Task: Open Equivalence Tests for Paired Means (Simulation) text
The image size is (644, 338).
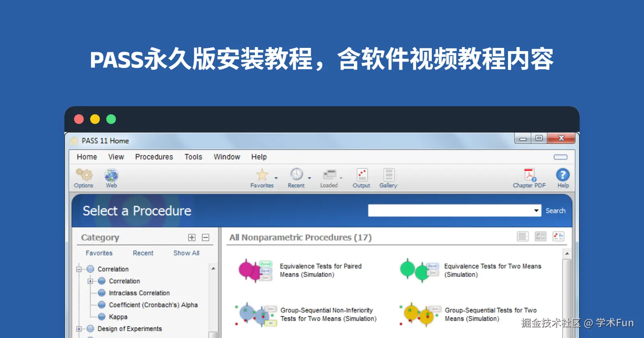Action: pos(321,270)
